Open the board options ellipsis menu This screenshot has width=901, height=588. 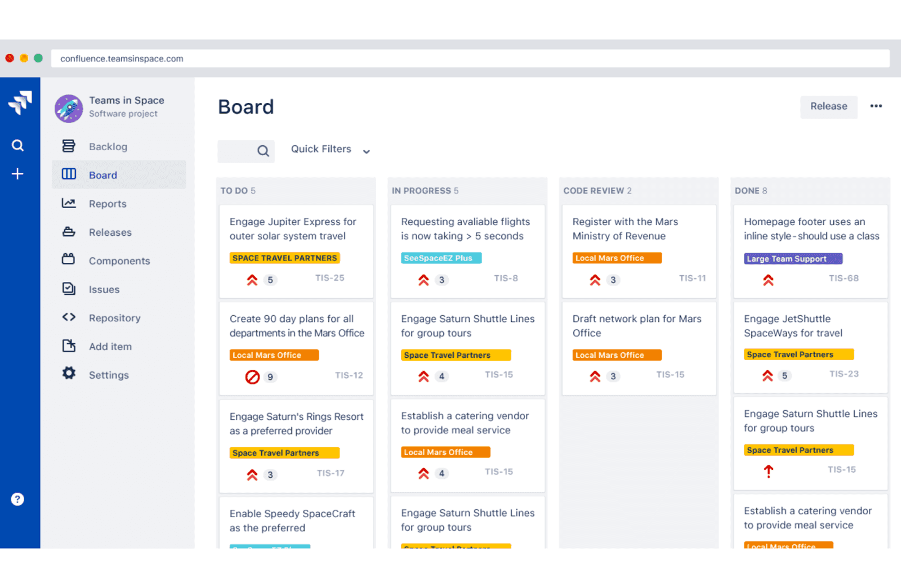[876, 106]
